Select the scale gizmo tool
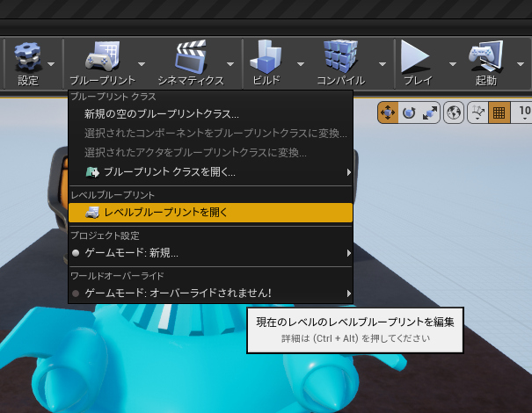 (429, 112)
